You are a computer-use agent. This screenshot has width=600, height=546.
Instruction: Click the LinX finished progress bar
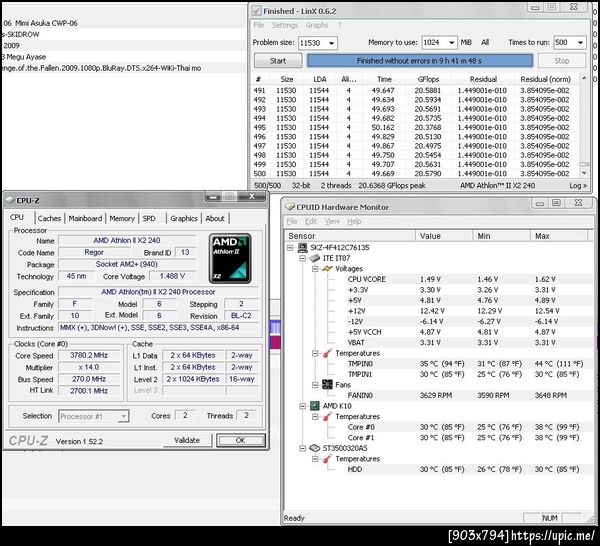click(419, 60)
